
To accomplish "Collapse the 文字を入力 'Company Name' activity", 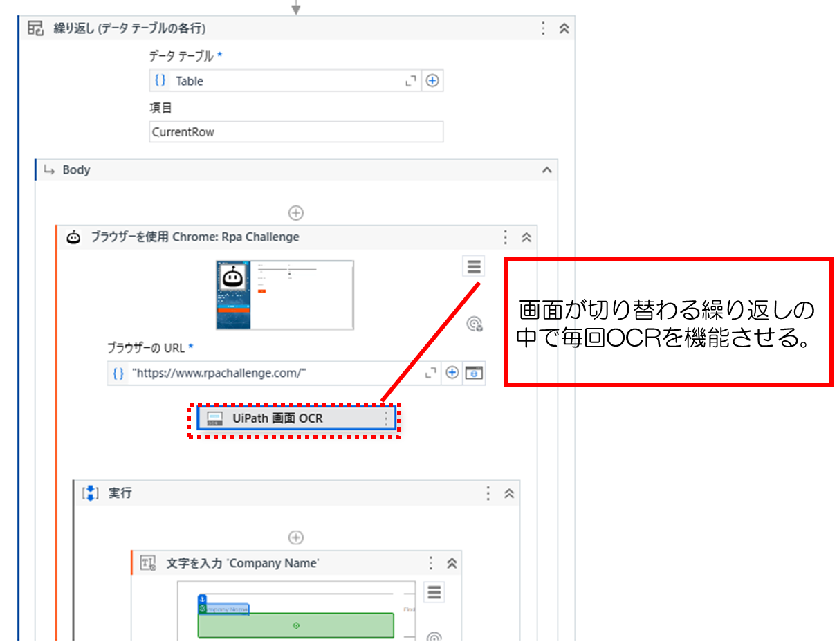I will pos(452,563).
